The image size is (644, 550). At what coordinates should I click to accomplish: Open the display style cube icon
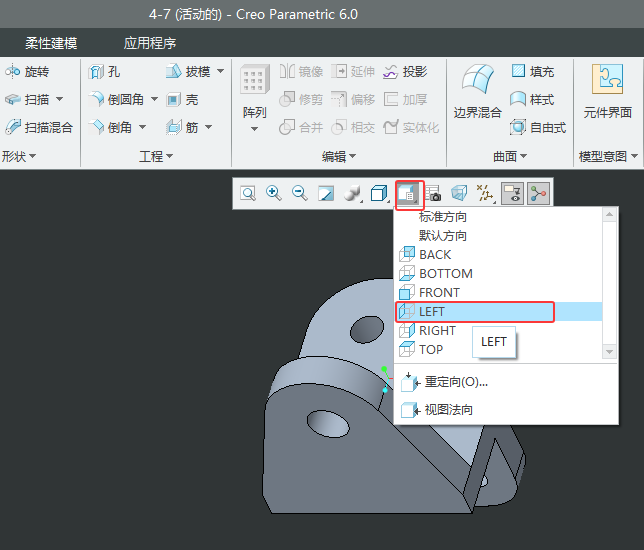[380, 193]
